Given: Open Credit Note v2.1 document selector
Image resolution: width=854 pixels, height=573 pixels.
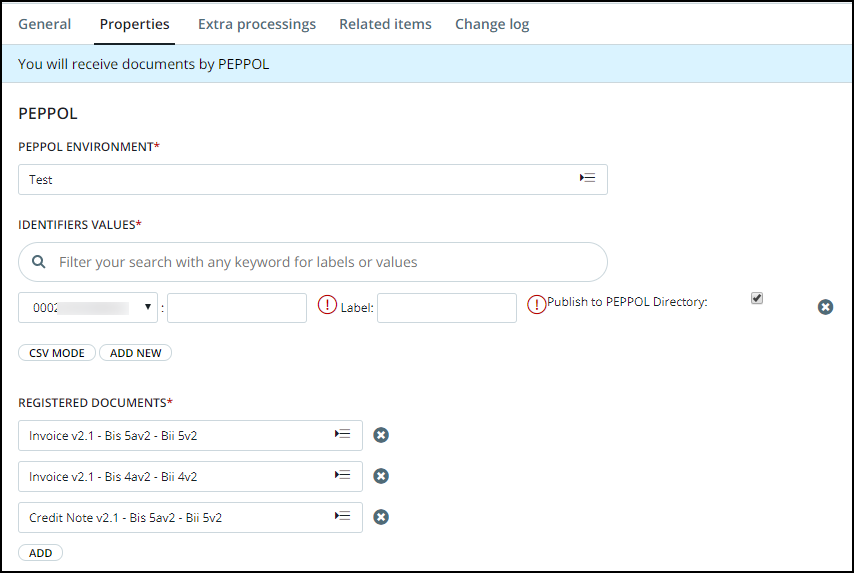Looking at the screenshot, I should [190, 517].
